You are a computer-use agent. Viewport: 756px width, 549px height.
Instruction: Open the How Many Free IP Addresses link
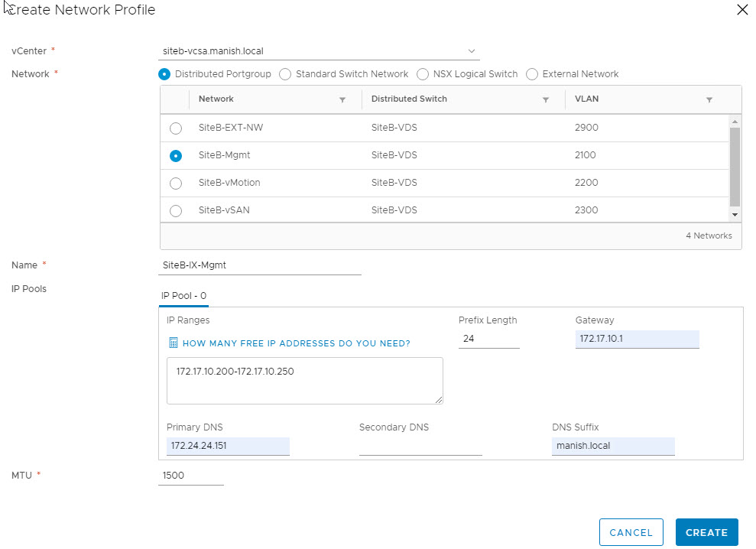coord(296,343)
